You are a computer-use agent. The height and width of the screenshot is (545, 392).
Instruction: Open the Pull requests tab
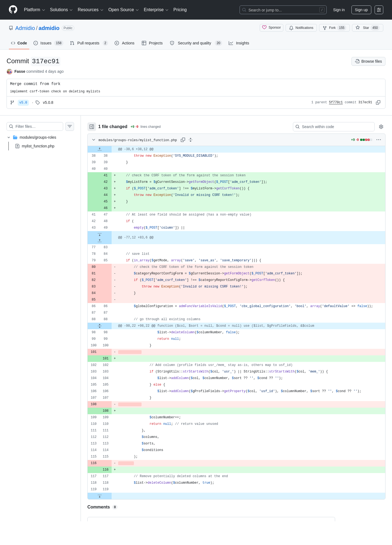point(89,43)
